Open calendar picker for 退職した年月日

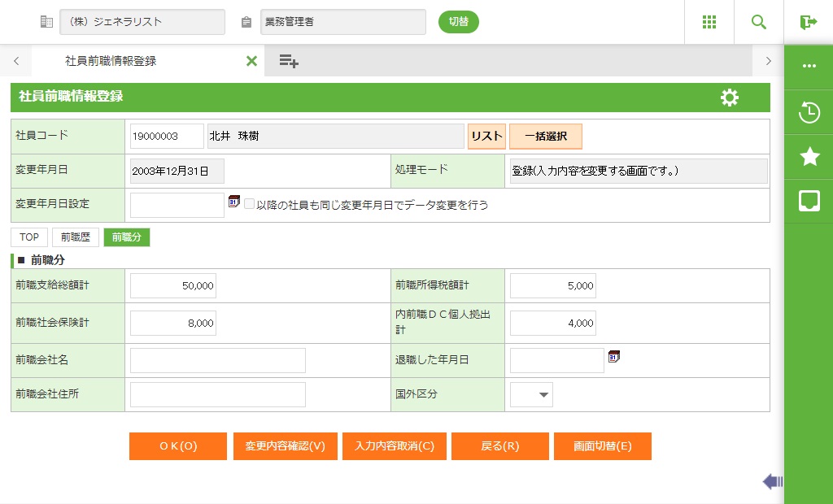pos(614,356)
